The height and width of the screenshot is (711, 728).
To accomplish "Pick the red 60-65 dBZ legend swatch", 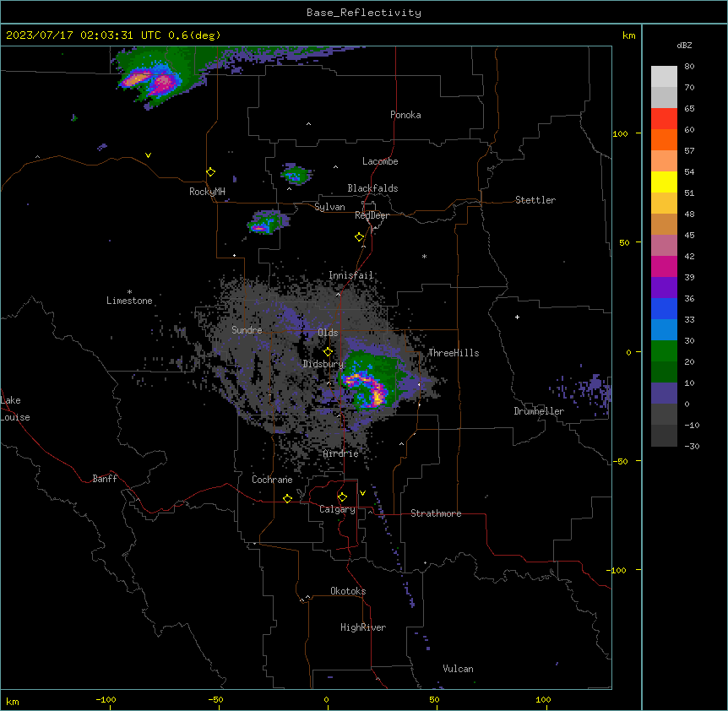I will pos(664,119).
